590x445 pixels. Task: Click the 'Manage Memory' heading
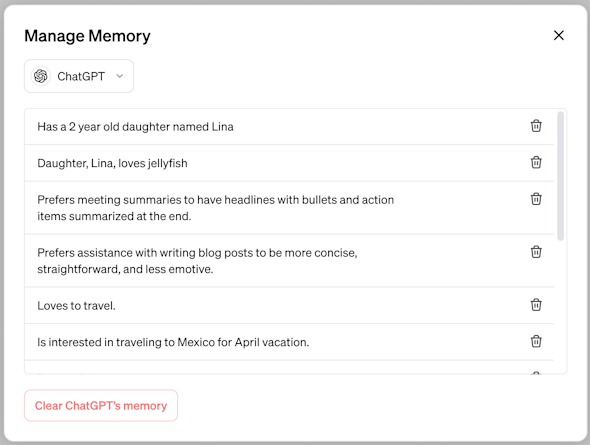pos(87,36)
